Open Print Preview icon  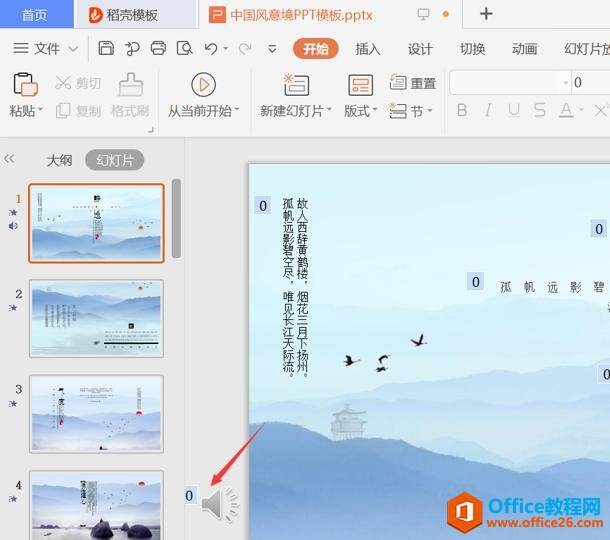(x=184, y=49)
